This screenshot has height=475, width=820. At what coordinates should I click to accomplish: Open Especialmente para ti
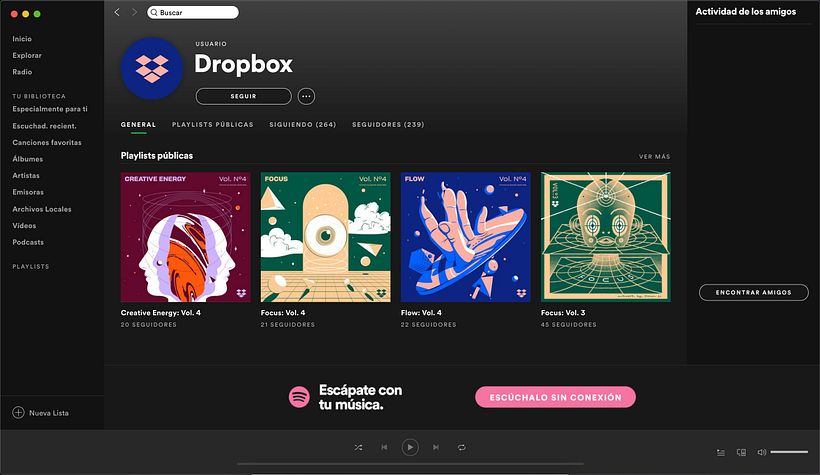(x=50, y=109)
